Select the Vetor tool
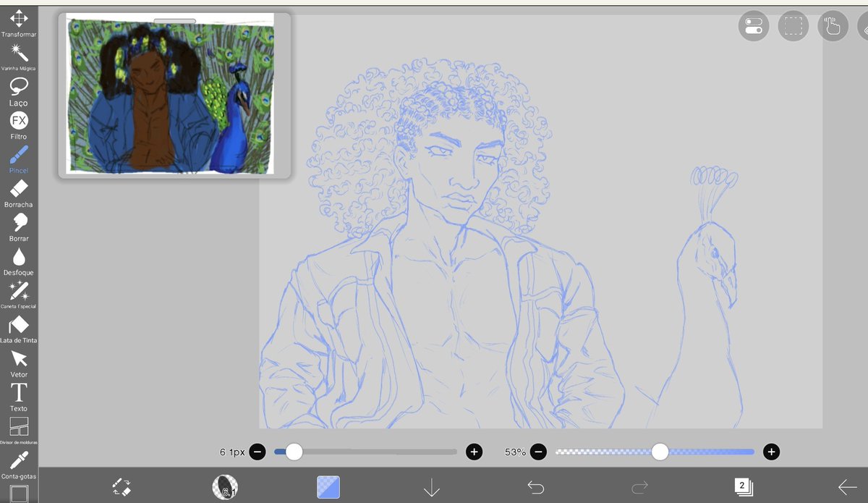This screenshot has width=868, height=503. (x=19, y=364)
